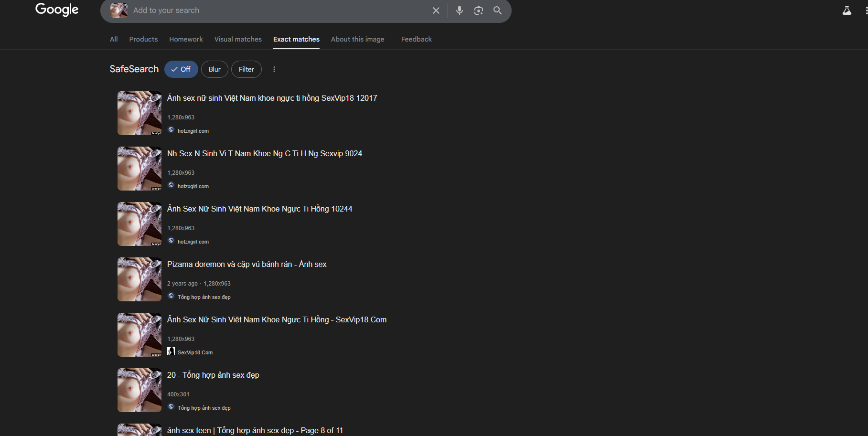Image resolution: width=868 pixels, height=436 pixels.
Task: Open the three-dot SafeSearch options menu
Action: tap(274, 69)
